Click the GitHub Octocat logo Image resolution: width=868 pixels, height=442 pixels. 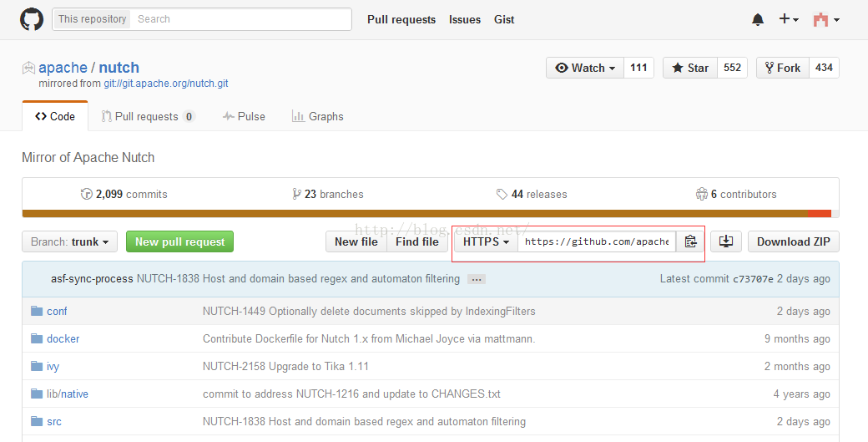32,19
